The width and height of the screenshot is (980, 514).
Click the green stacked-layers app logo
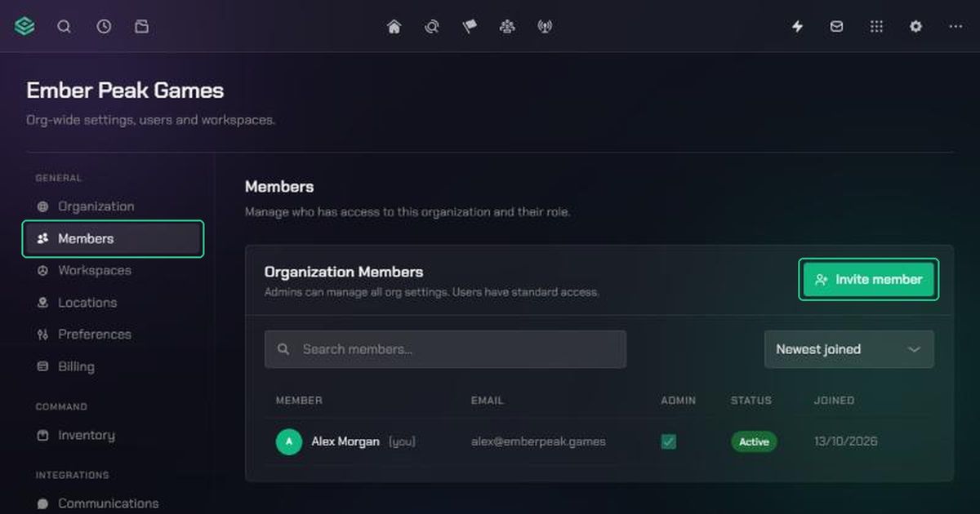tap(24, 27)
